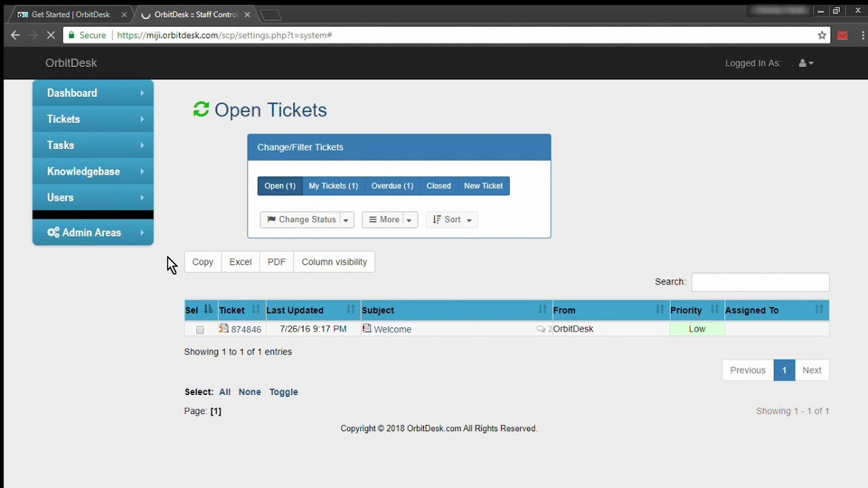868x488 pixels.
Task: Open ticket number 874846 link
Action: [246, 329]
